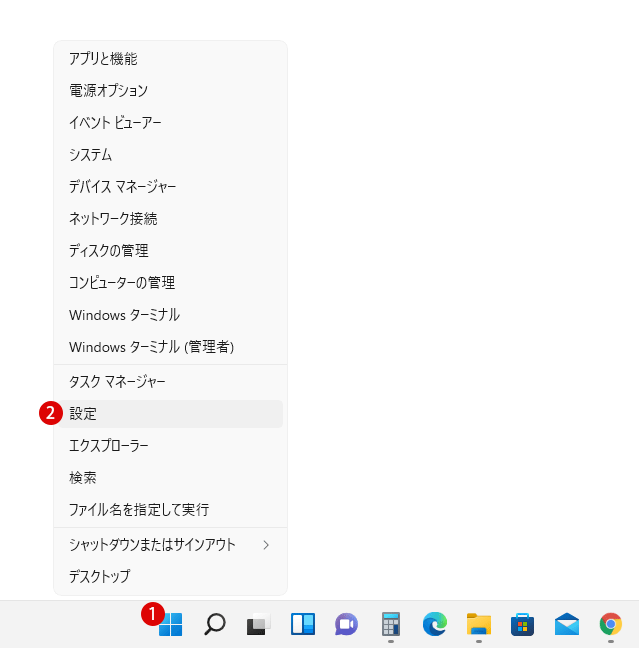
Task: Open タスク マネージャー
Action: [x=170, y=382]
